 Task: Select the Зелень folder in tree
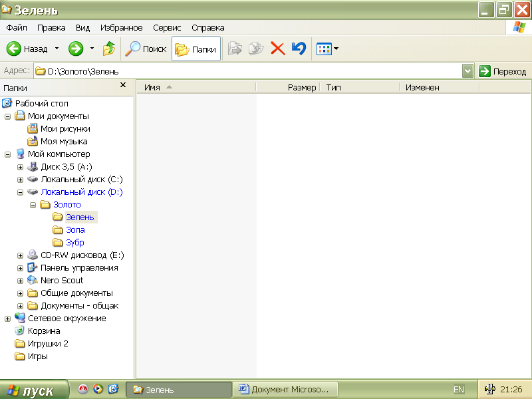[80, 217]
